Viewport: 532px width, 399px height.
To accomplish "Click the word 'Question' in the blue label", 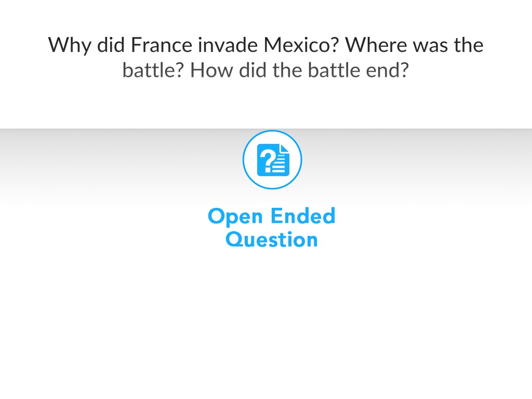I will [x=272, y=240].
